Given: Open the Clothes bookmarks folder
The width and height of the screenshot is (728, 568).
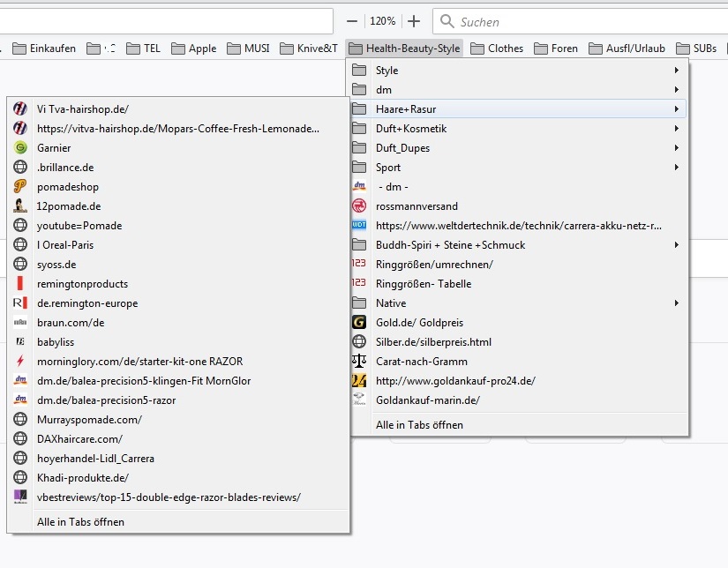Looking at the screenshot, I should 497,49.
